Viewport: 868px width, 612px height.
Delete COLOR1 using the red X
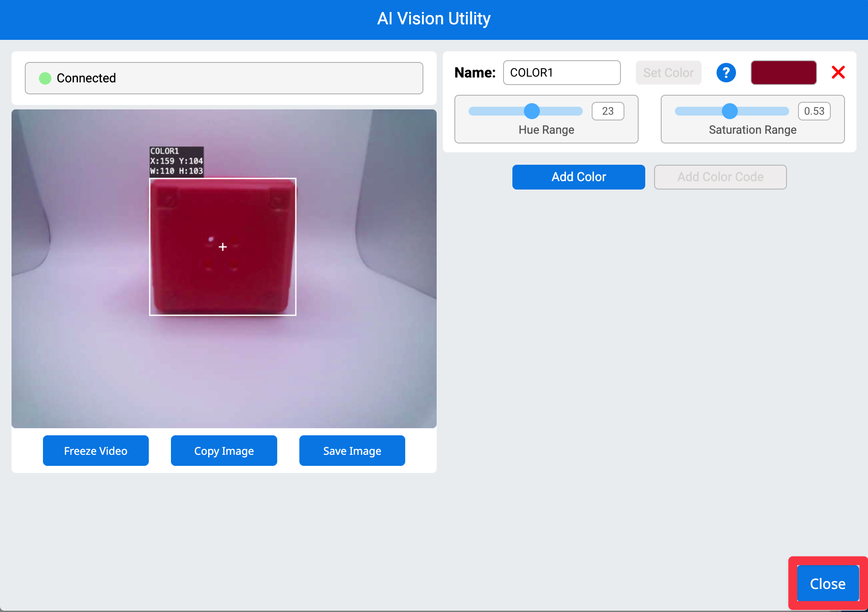click(838, 72)
